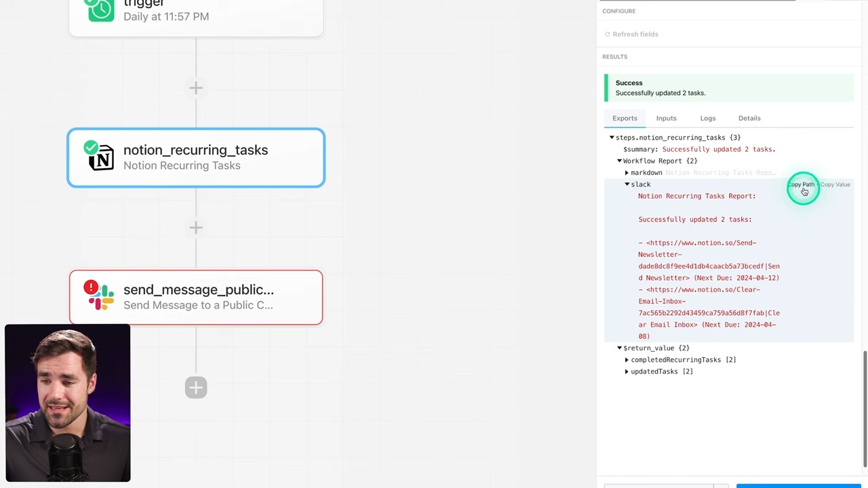
Task: Add step between Notion and Slack steps
Action: [196, 228]
